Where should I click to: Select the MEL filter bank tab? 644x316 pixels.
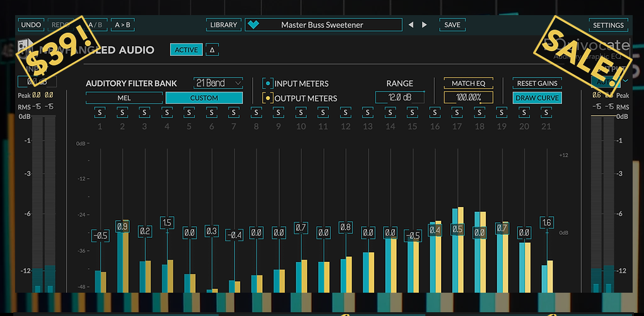click(x=124, y=98)
